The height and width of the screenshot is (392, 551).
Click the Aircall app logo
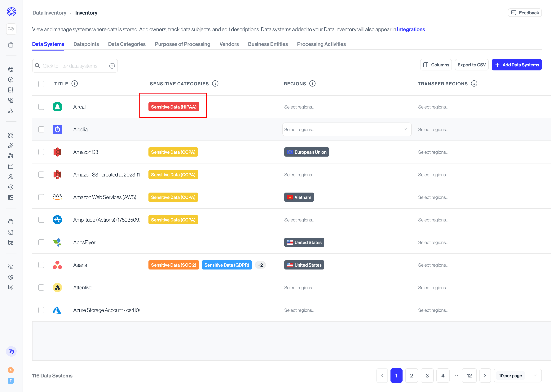[57, 107]
